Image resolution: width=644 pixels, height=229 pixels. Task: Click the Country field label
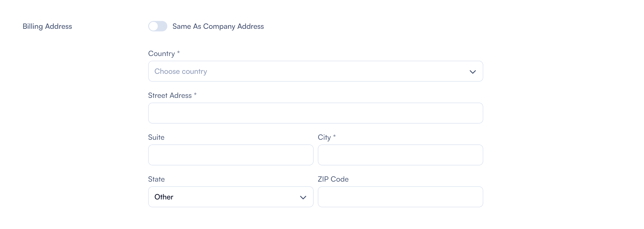coord(161,54)
